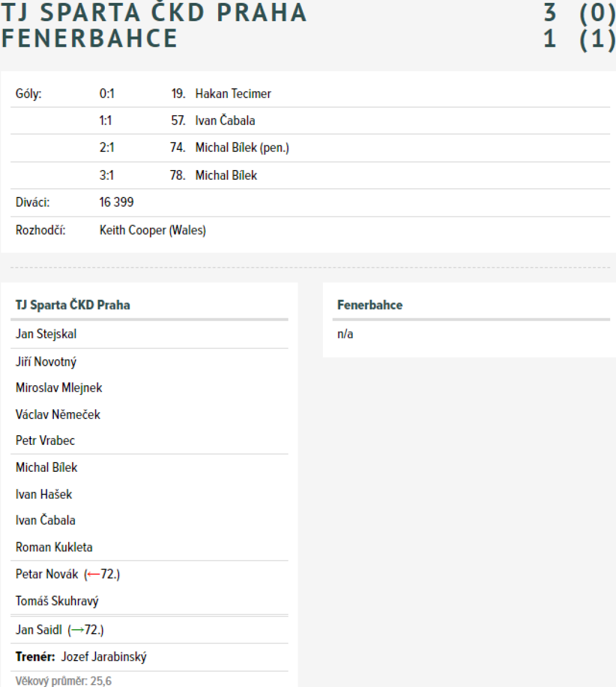
Task: Click substitute Jan Saidl's name
Action: tap(38, 630)
